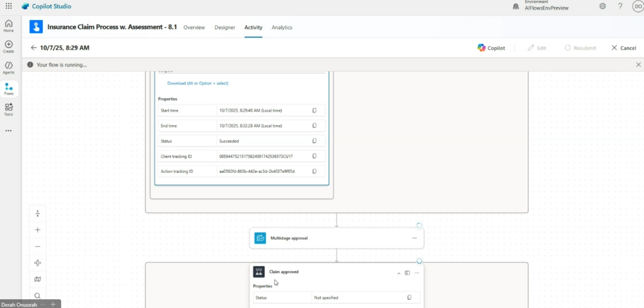Go to Home in left sidebar
The width and height of the screenshot is (644, 308).
[x=9, y=26]
